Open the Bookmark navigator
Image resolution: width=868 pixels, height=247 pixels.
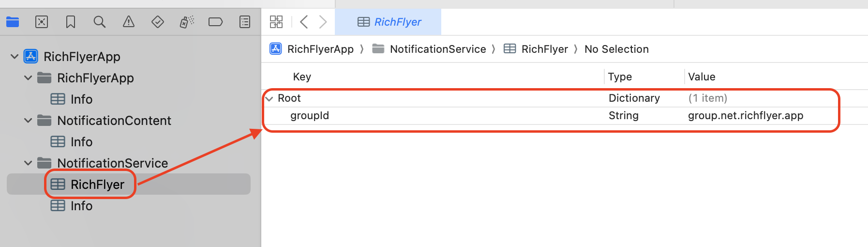point(71,22)
